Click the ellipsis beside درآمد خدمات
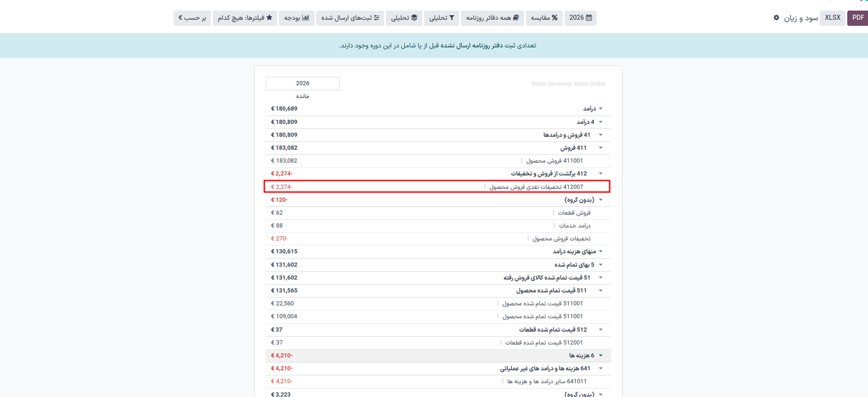Screen dimensions: 868x397 click(x=554, y=226)
